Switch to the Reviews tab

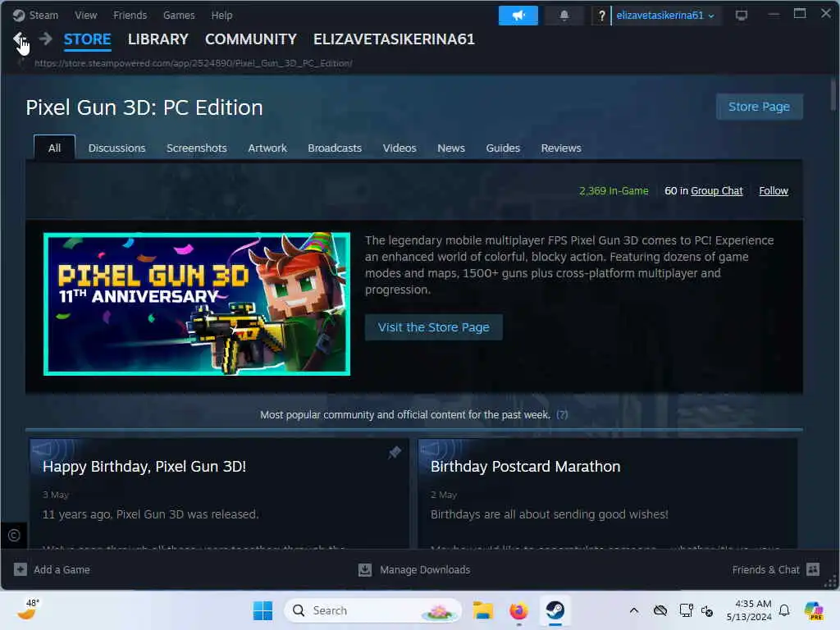561,148
